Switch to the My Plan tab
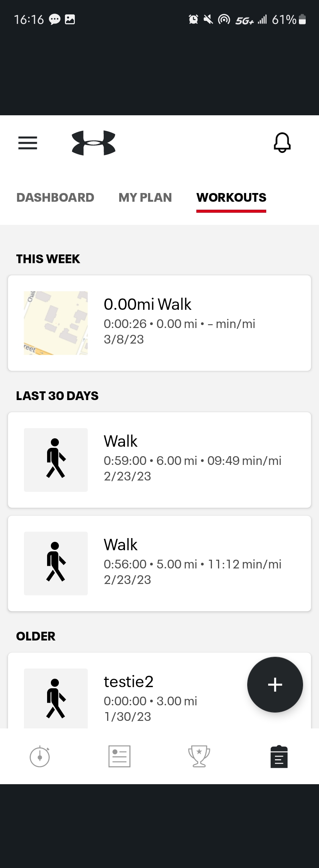 145,198
